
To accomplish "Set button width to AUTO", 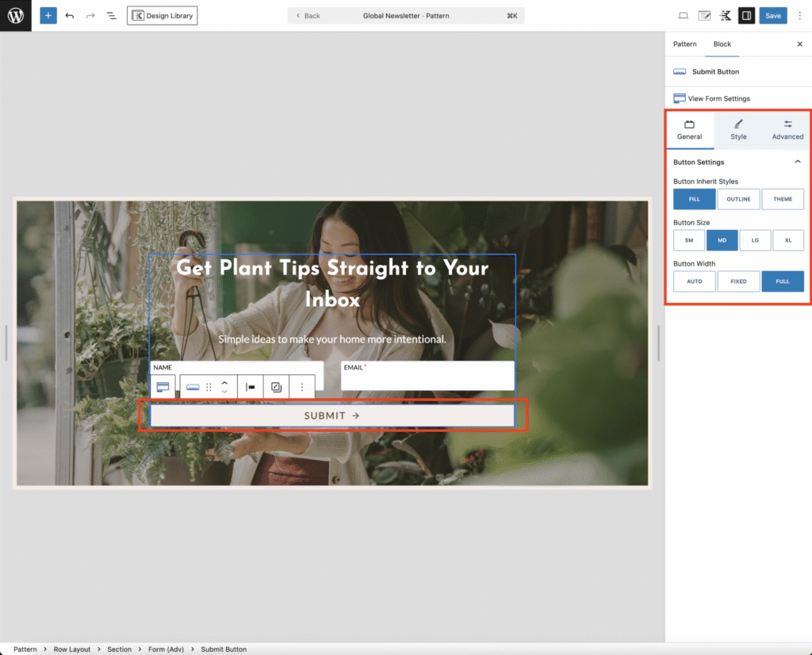I will tap(694, 282).
